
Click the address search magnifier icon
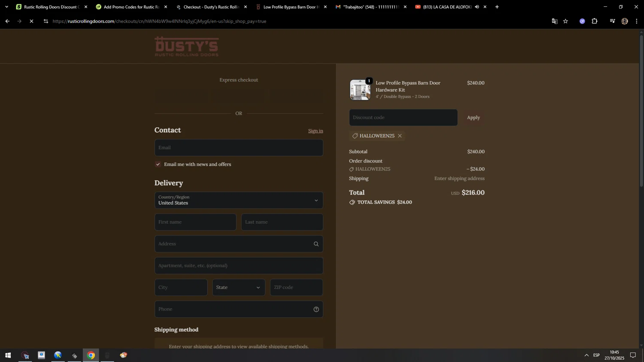click(x=316, y=244)
